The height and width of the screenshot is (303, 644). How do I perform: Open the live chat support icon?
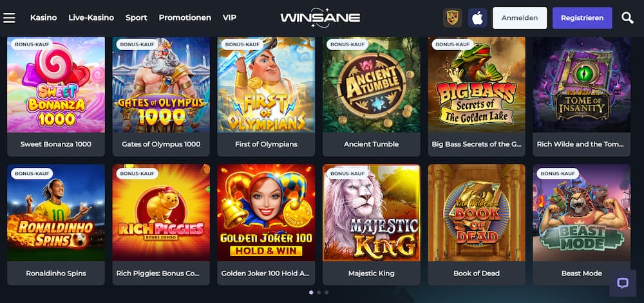pos(623,283)
